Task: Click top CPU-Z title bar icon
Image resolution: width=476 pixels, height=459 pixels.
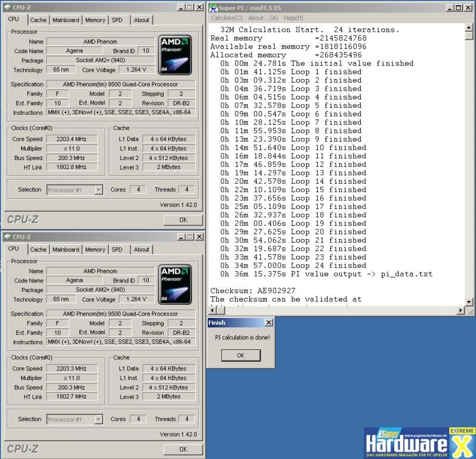Action: pyautogui.click(x=8, y=7)
